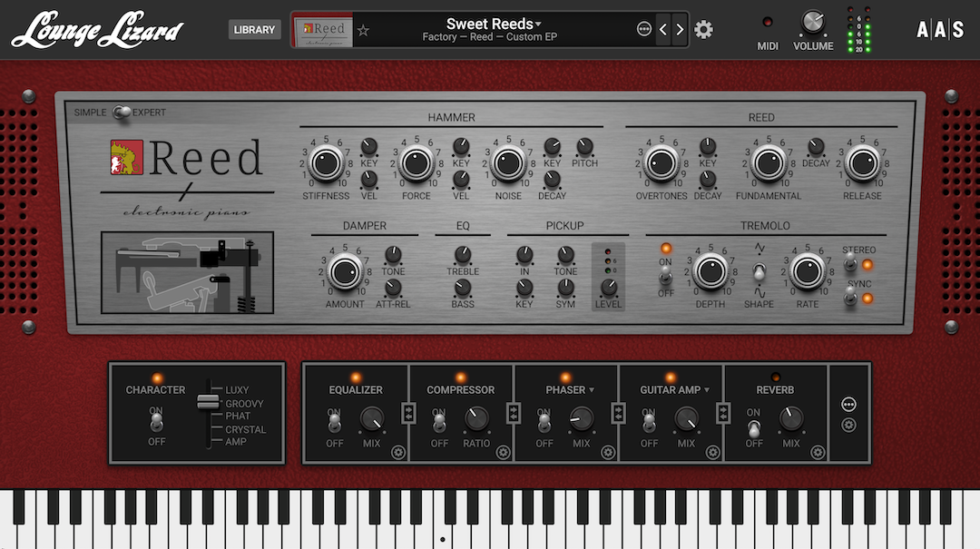Select the CRYSTAL character setting
The height and width of the screenshot is (549, 980).
click(x=245, y=429)
